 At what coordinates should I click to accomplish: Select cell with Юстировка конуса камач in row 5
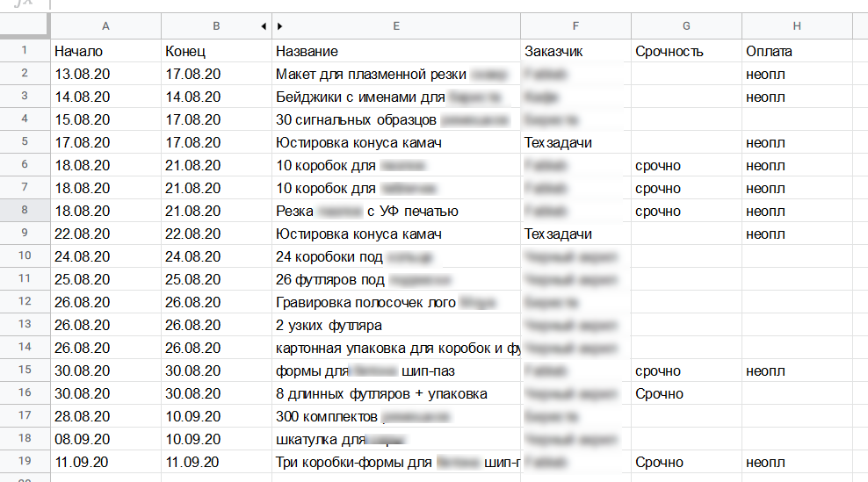[396, 142]
